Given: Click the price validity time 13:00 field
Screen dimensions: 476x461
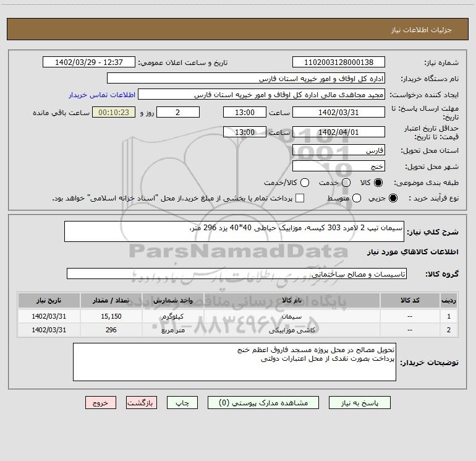Looking at the screenshot, I should click(x=245, y=132).
